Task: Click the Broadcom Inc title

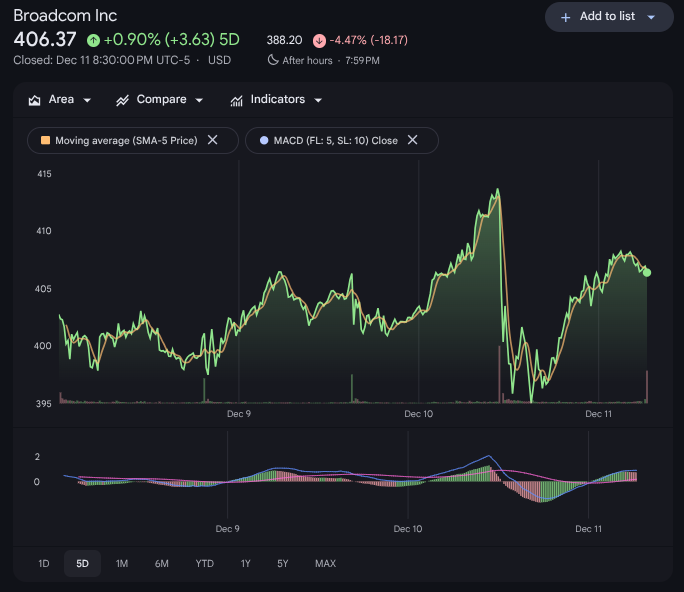Action: (65, 16)
